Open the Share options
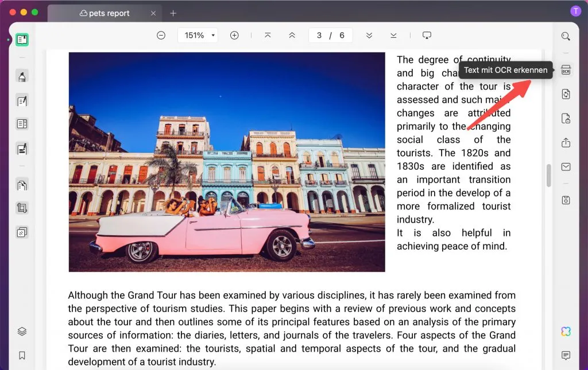This screenshot has height=370, width=588. [566, 142]
